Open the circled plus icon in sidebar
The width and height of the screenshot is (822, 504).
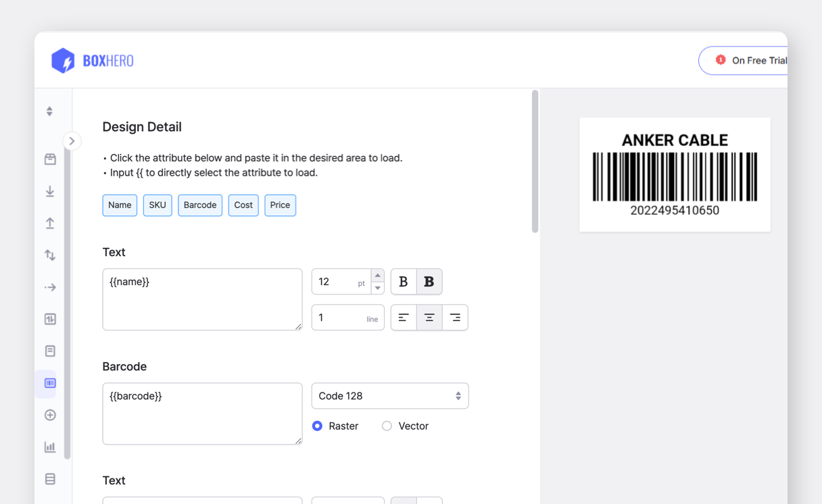50,415
